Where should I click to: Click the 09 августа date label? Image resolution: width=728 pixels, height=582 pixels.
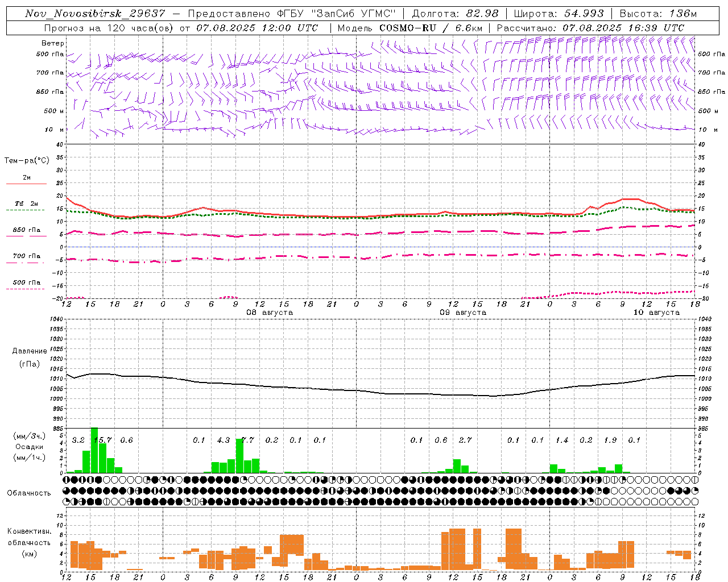pos(463,313)
